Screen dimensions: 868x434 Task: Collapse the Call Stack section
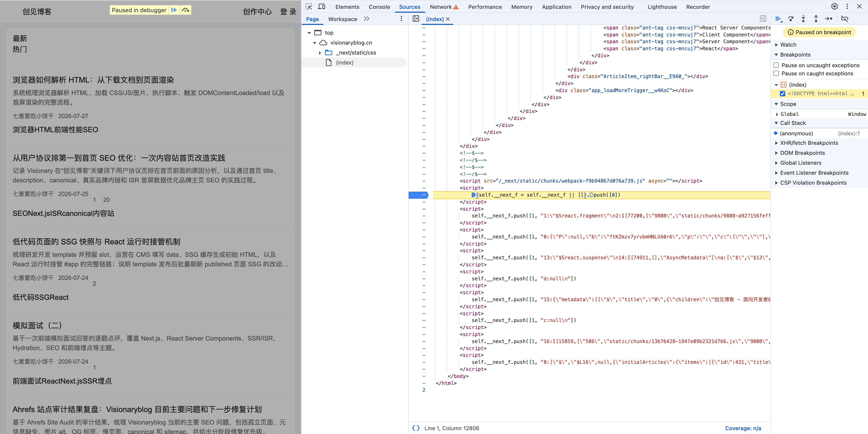[x=776, y=123]
